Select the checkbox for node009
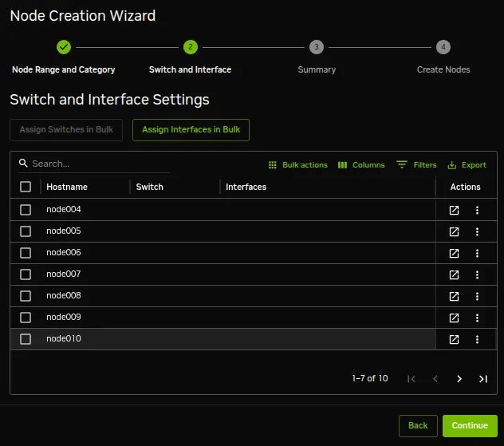Viewport: 504px width, 446px height. pos(26,318)
